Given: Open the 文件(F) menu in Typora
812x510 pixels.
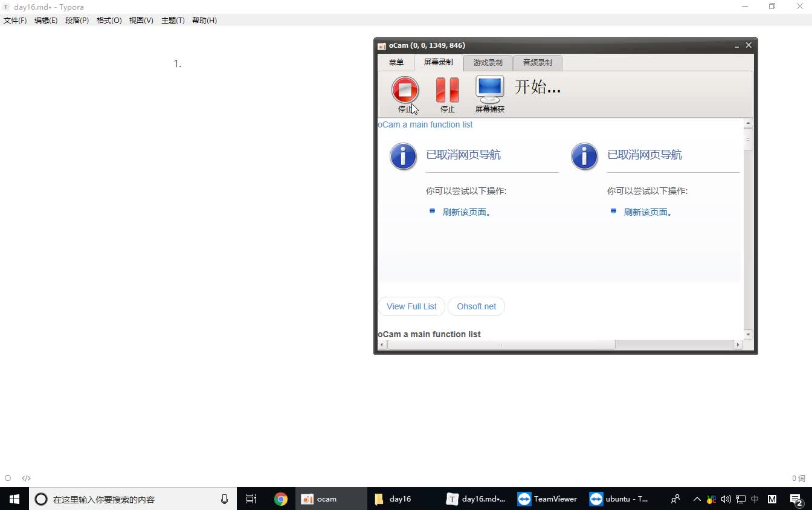Looking at the screenshot, I should [x=15, y=21].
